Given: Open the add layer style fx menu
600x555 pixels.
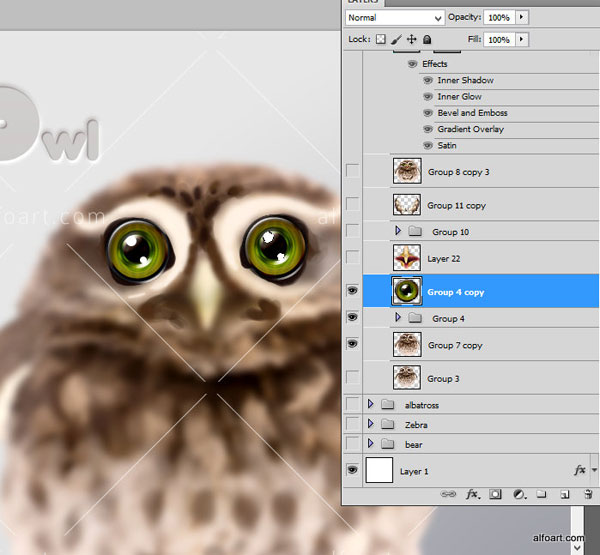Looking at the screenshot, I should tap(472, 494).
